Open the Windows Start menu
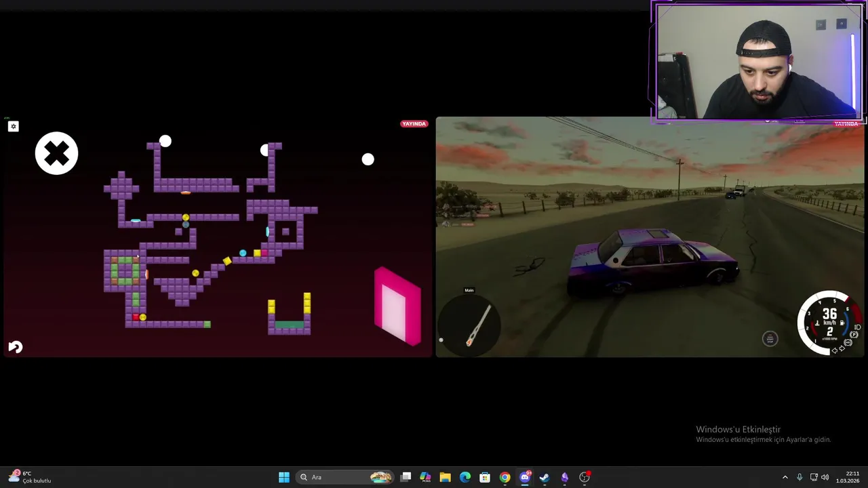Screen dimensions: 868x488 click(x=284, y=477)
